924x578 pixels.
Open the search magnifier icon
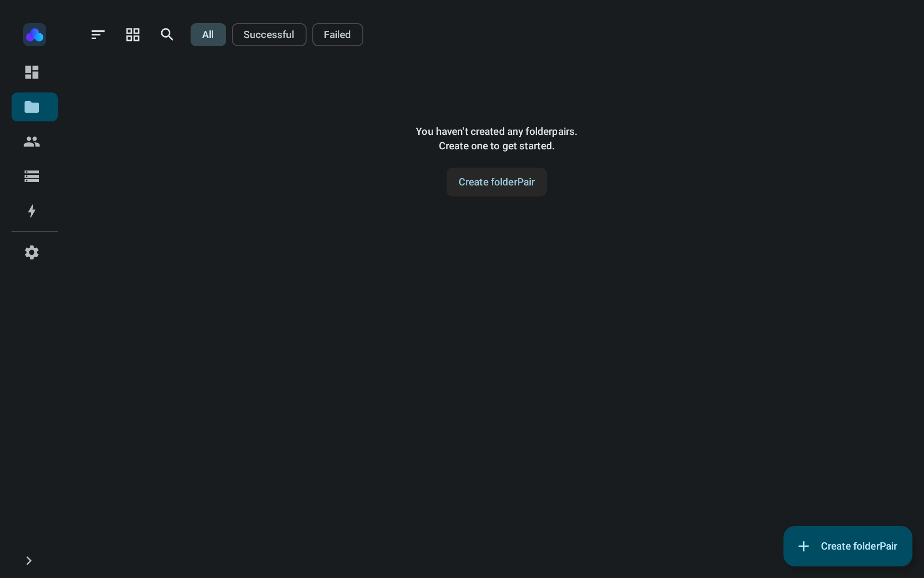pyautogui.click(x=167, y=35)
